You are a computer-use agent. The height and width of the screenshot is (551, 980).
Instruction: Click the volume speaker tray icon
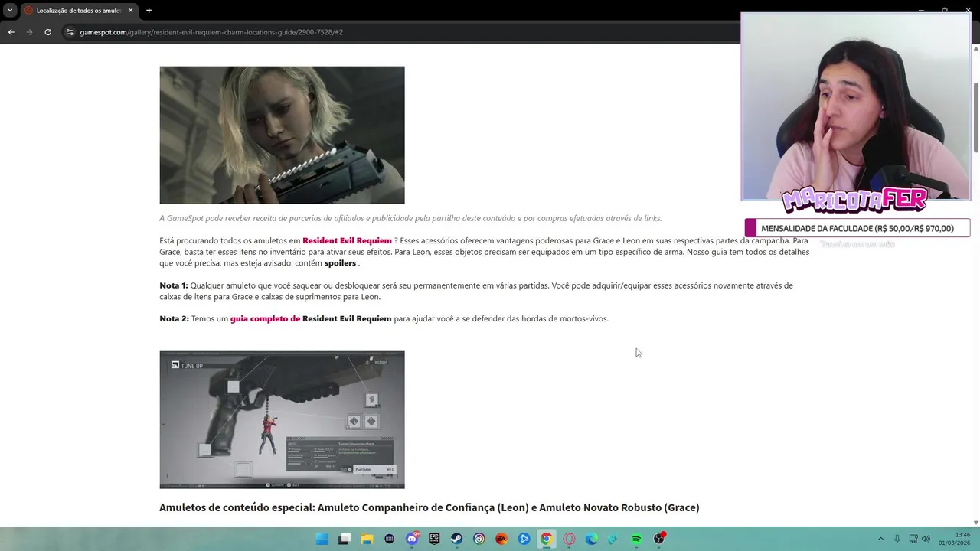pyautogui.click(x=926, y=539)
